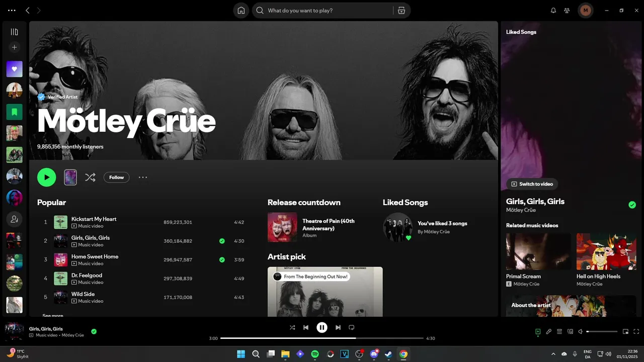Click the plus create playlist button
644x362 pixels.
click(x=14, y=47)
